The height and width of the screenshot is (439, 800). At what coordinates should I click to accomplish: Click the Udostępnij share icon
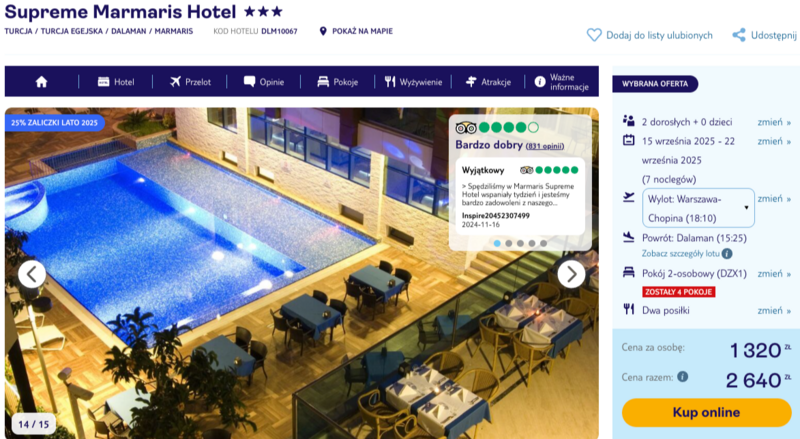coord(739,35)
